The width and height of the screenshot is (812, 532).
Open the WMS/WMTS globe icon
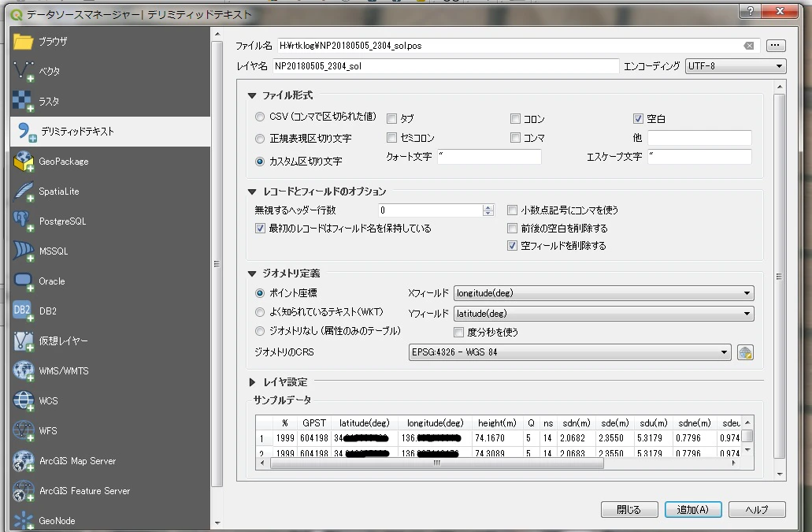[23, 371]
